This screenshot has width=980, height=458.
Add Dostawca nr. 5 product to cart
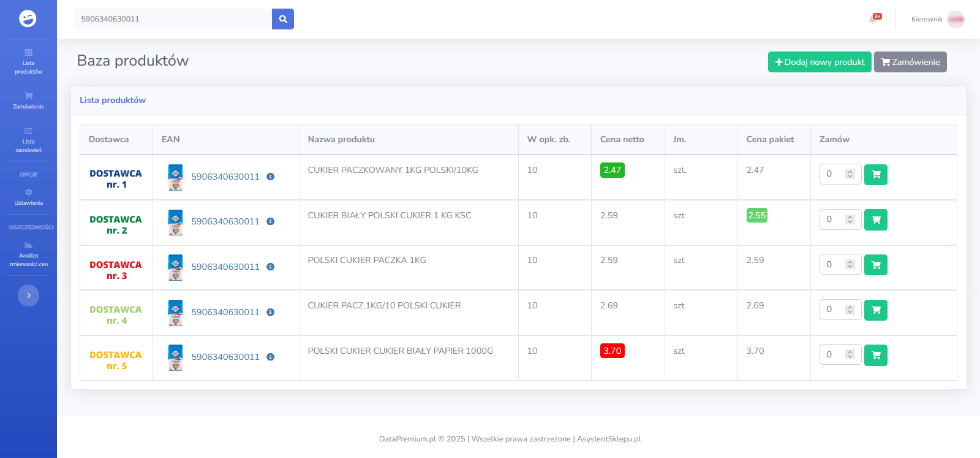click(x=875, y=355)
